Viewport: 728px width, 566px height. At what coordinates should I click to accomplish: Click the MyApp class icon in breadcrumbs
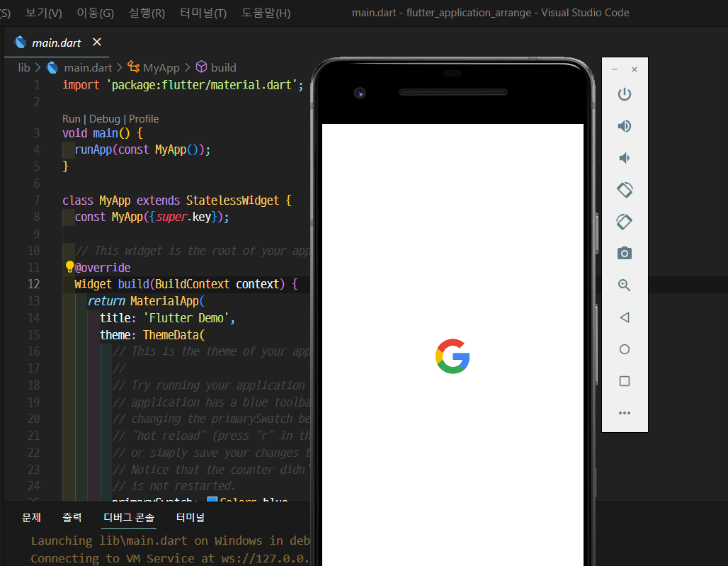coord(133,67)
